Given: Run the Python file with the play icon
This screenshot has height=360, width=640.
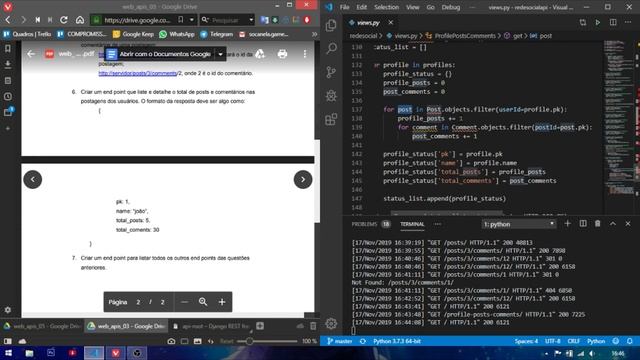Looking at the screenshot, I should tap(598, 22).
